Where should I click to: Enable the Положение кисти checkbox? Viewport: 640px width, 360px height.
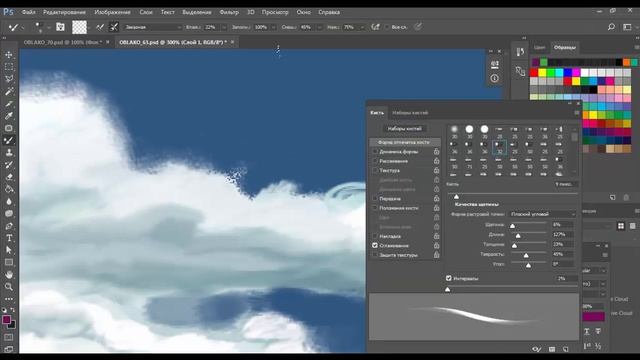click(375, 208)
